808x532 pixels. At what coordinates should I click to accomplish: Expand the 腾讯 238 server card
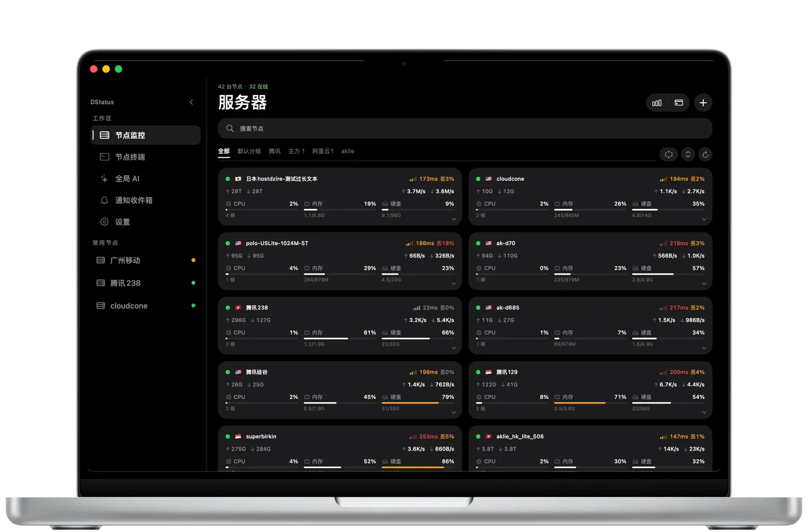454,348
